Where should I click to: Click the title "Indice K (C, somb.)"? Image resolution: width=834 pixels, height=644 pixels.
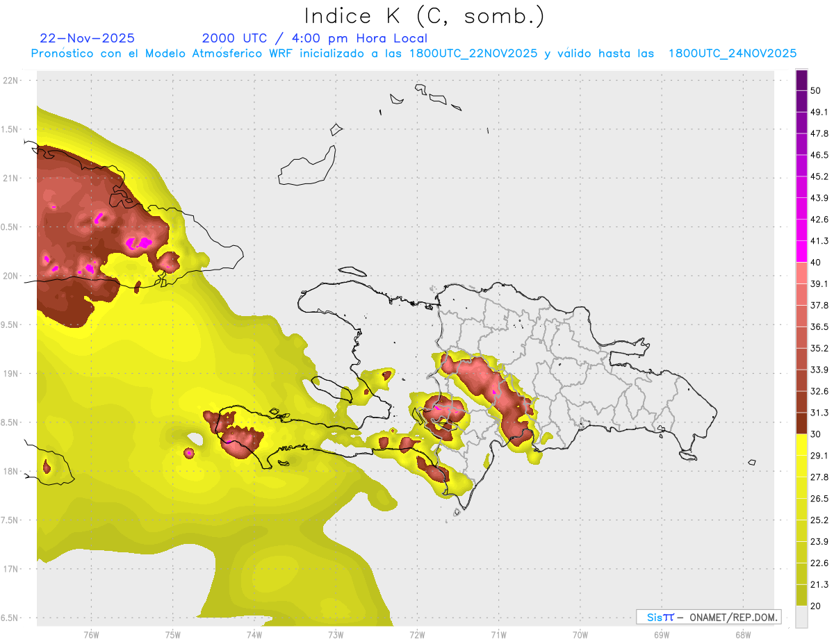click(425, 16)
